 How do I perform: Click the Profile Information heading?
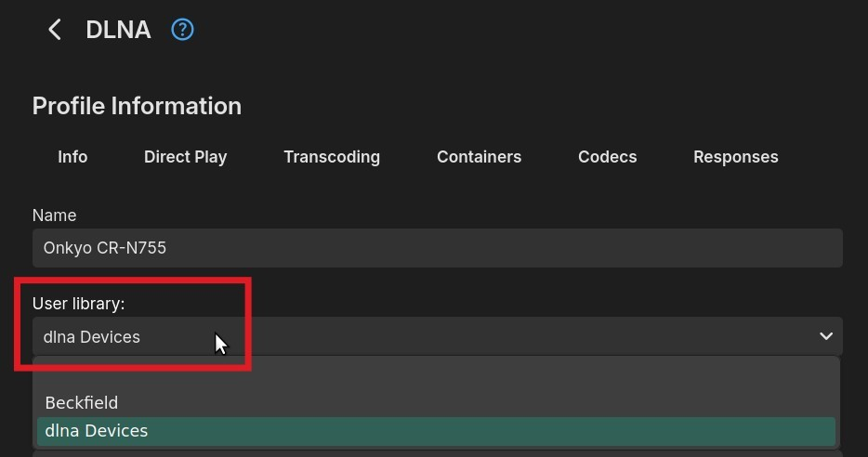click(x=137, y=106)
